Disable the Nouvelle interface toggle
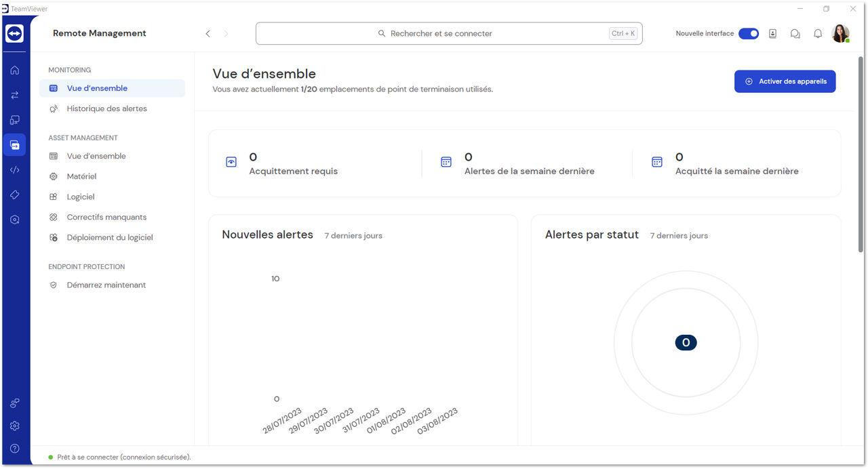The image size is (868, 469). pyautogui.click(x=749, y=33)
